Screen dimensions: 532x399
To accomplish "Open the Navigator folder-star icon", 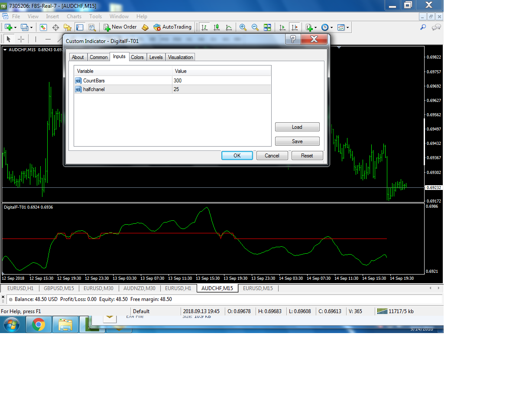I will (68, 27).
